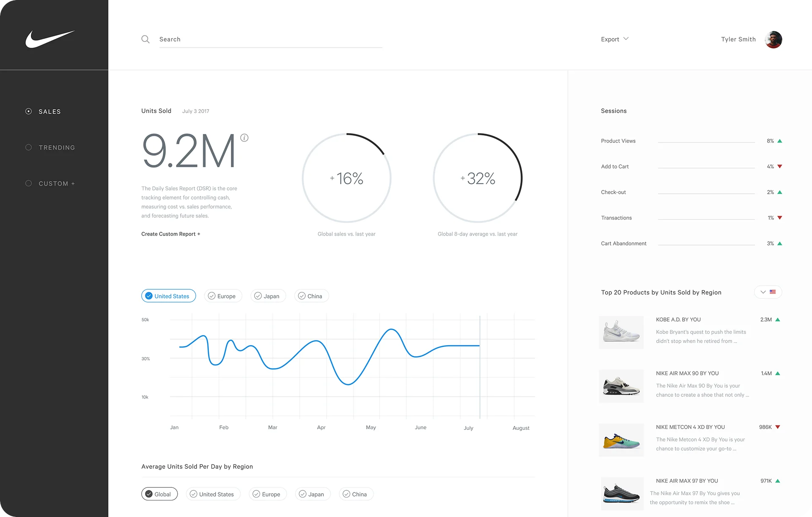Screen dimensions: 812x517
Task: Click trend arrow beside Air Max 90 1.4M
Action: (x=778, y=374)
